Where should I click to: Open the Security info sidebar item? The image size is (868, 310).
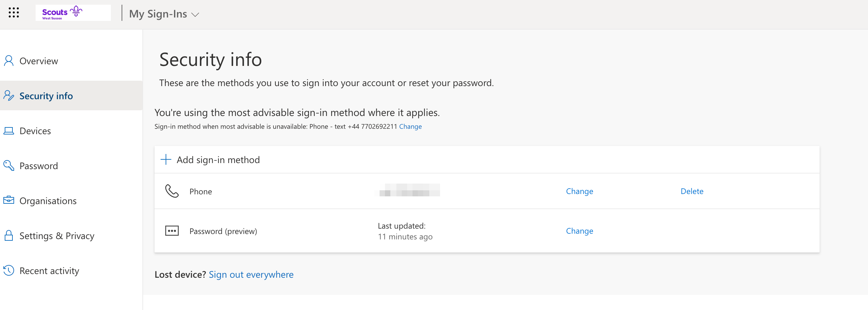pyautogui.click(x=46, y=96)
